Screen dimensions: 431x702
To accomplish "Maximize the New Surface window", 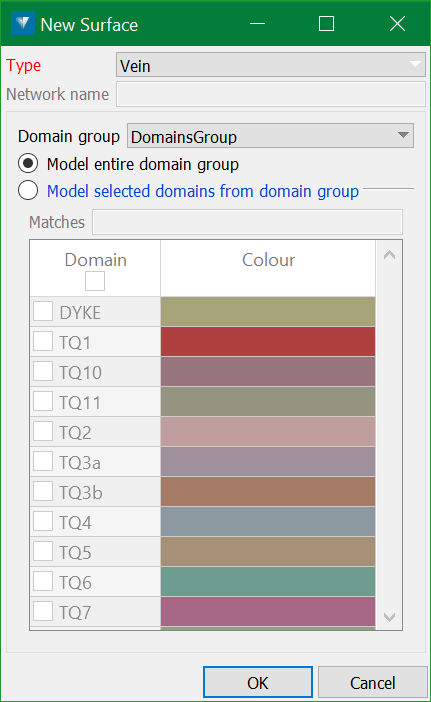I will pos(326,24).
